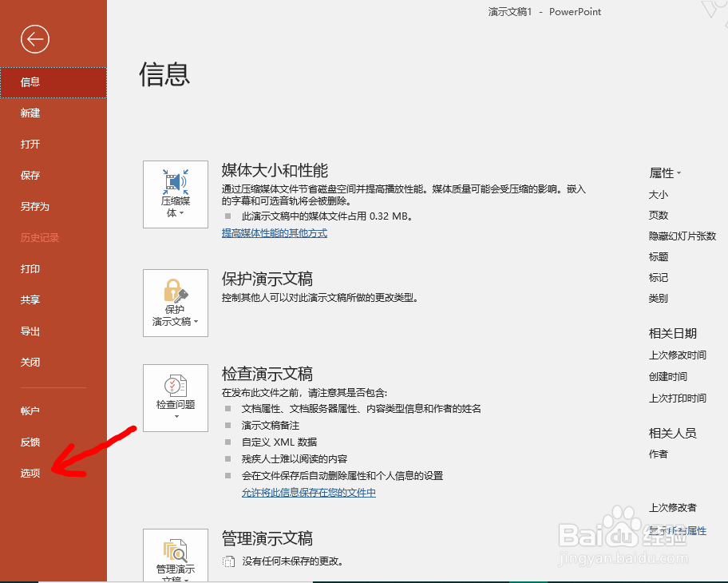Open the 打印 menu item
The width and height of the screenshot is (728, 583).
click(x=30, y=268)
